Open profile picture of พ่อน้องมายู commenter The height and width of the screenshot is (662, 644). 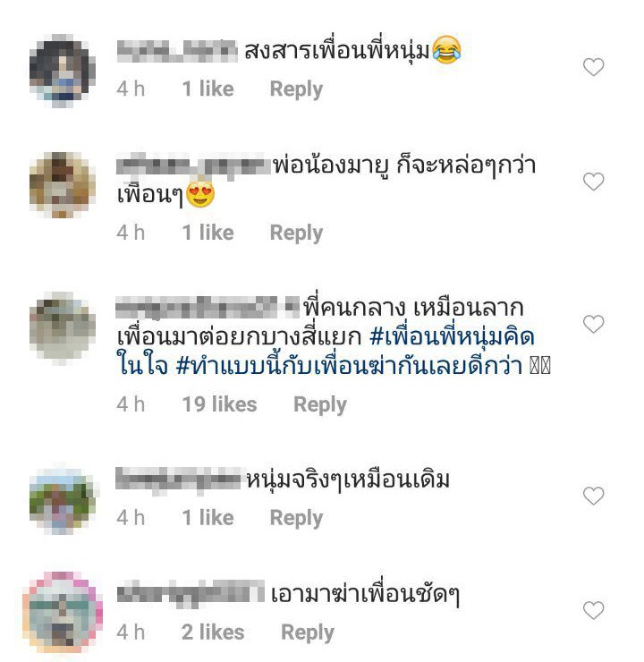tap(63, 185)
